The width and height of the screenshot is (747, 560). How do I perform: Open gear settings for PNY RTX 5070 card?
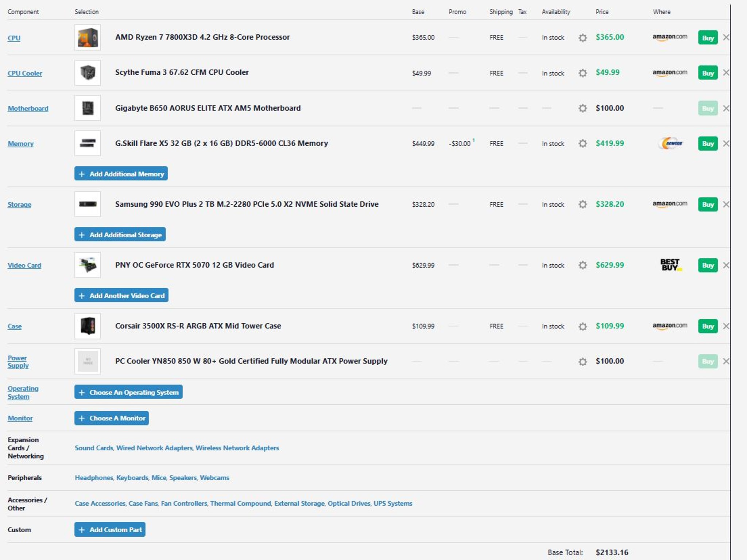coord(582,265)
